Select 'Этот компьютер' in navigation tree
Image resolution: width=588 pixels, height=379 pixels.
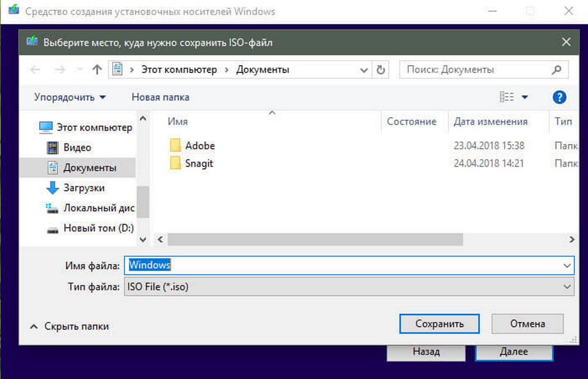[x=95, y=127]
